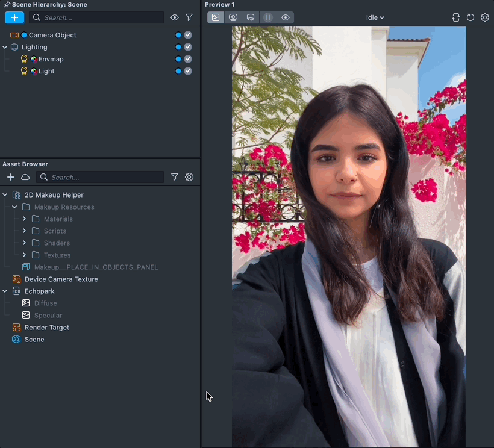Disable the Envmap checkbox
The height and width of the screenshot is (448, 494).
pos(188,59)
